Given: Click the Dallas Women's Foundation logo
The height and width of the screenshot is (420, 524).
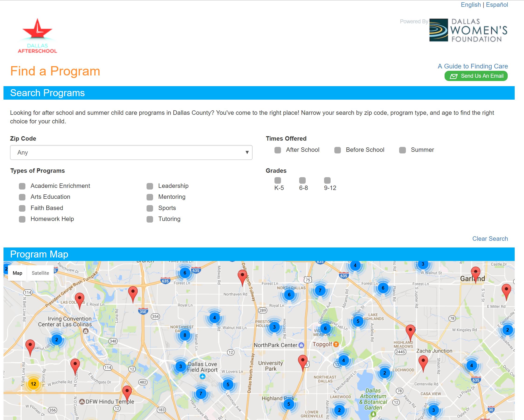Looking at the screenshot, I should (468, 30).
